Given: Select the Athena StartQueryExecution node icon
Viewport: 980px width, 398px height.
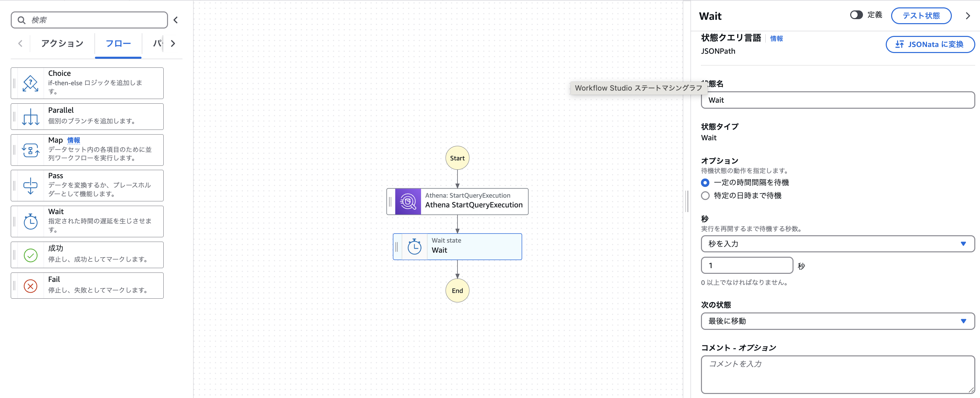Looking at the screenshot, I should pyautogui.click(x=408, y=202).
